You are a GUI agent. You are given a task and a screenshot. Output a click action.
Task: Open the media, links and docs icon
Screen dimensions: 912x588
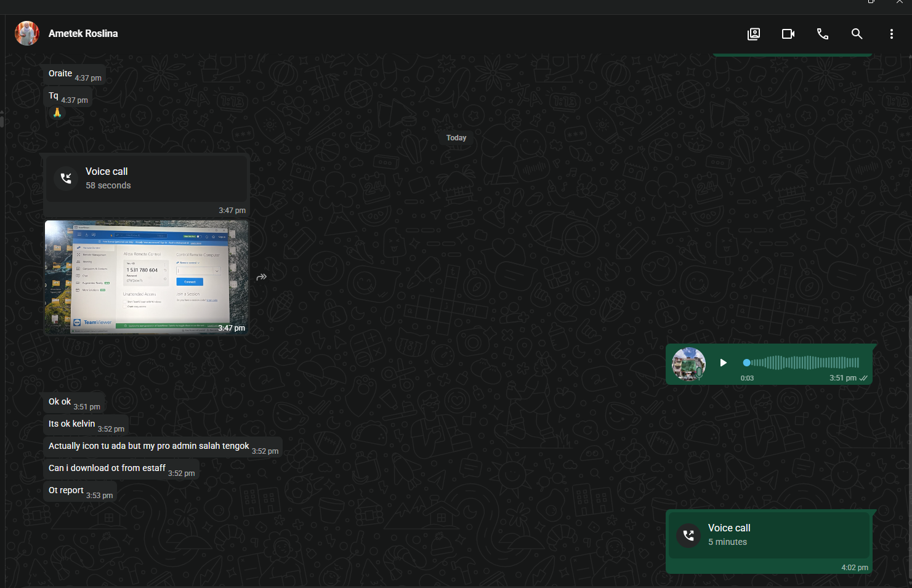click(753, 34)
